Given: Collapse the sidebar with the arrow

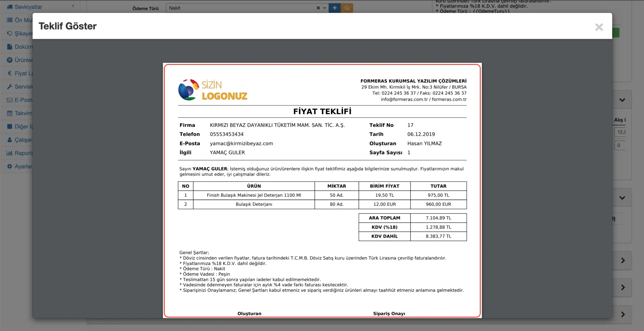Looking at the screenshot, I should coord(73,6).
